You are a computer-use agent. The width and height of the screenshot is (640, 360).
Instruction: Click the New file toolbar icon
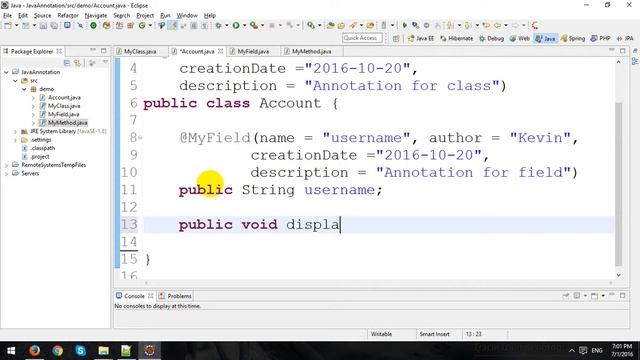(x=8, y=25)
